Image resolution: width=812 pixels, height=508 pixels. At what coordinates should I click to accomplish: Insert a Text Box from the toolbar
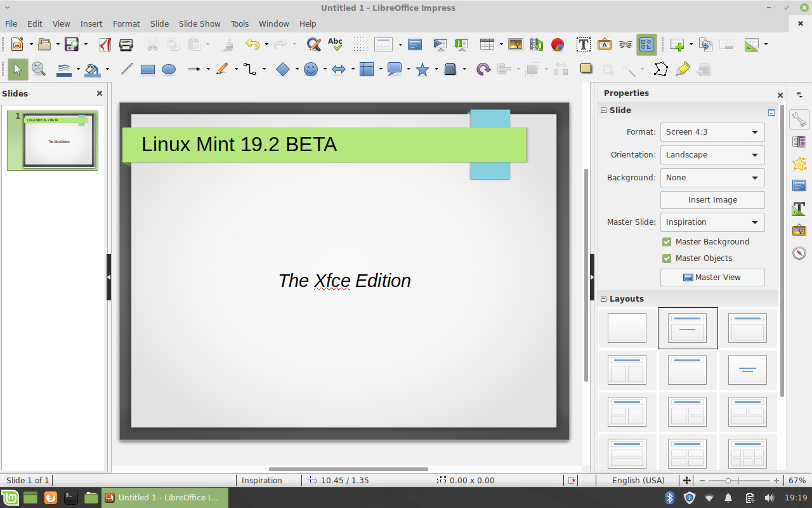pyautogui.click(x=582, y=44)
